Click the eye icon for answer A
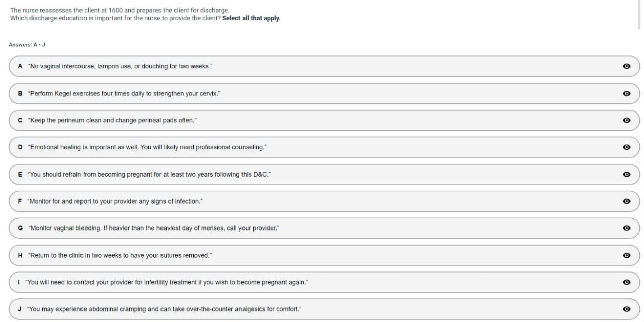This screenshot has width=644, height=322. pos(626,66)
